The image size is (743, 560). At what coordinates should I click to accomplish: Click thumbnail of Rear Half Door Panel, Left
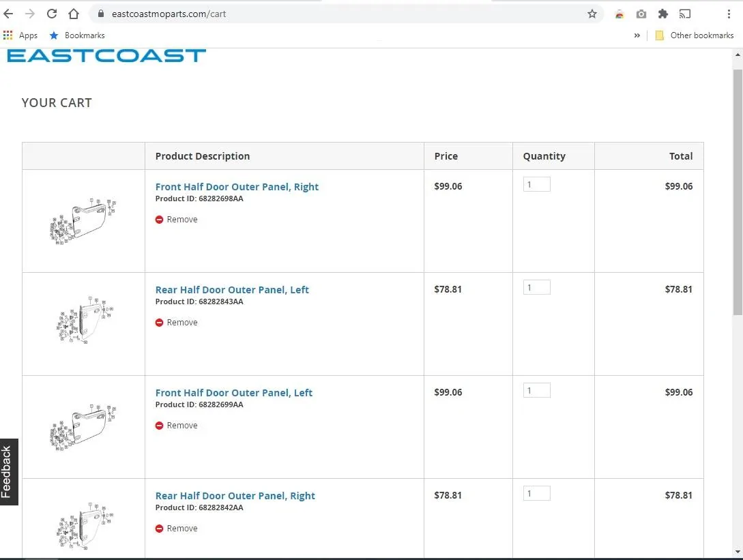click(85, 319)
